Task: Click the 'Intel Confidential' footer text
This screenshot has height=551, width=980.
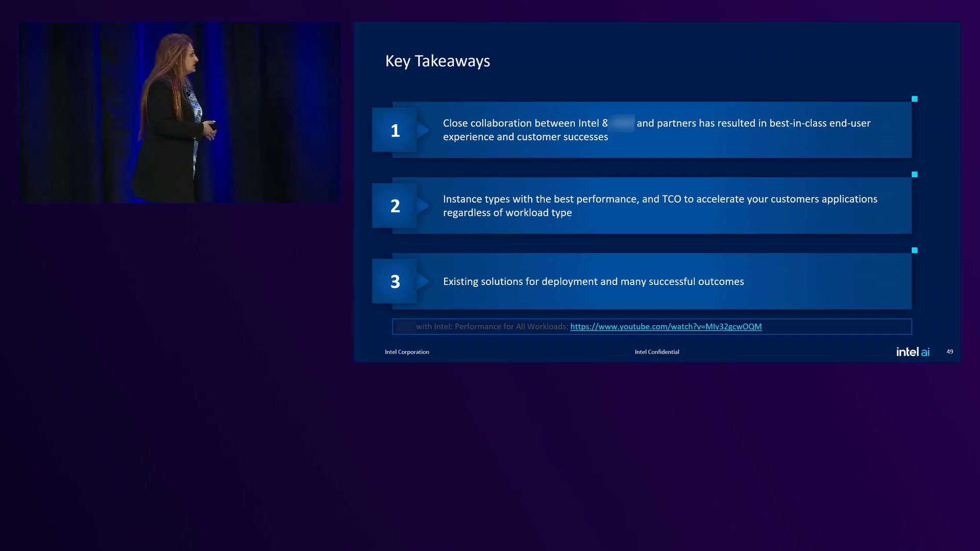Action: pos(657,352)
